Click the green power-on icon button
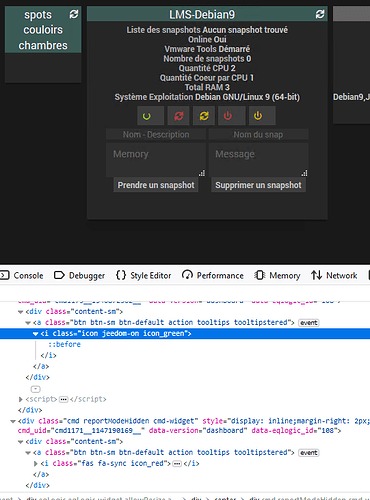Image resolution: width=370 pixels, height=500 pixels. click(150, 116)
